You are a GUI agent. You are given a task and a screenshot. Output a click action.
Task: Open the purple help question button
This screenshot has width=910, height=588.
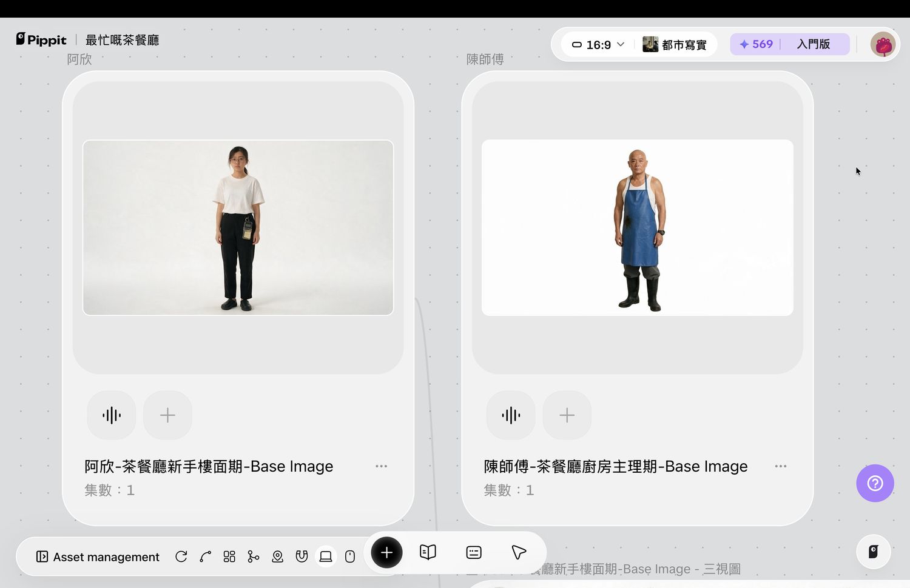875,483
